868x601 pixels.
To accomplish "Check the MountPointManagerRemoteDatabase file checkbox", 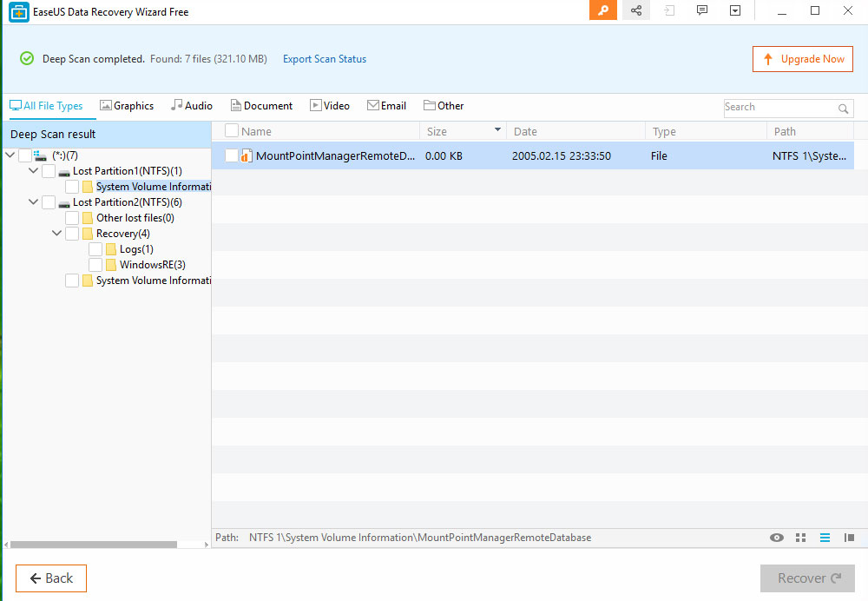I will pyautogui.click(x=232, y=155).
